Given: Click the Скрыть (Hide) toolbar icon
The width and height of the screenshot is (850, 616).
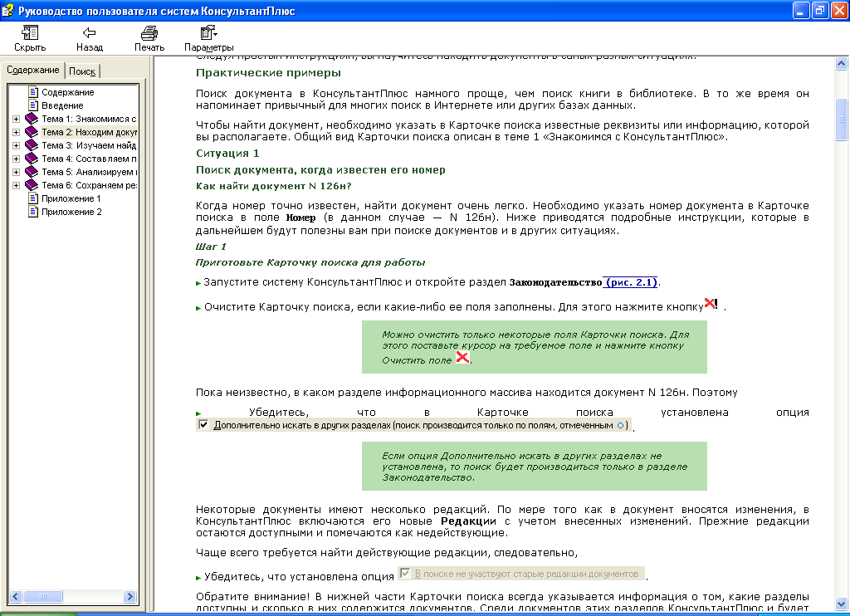Looking at the screenshot, I should pos(30,32).
